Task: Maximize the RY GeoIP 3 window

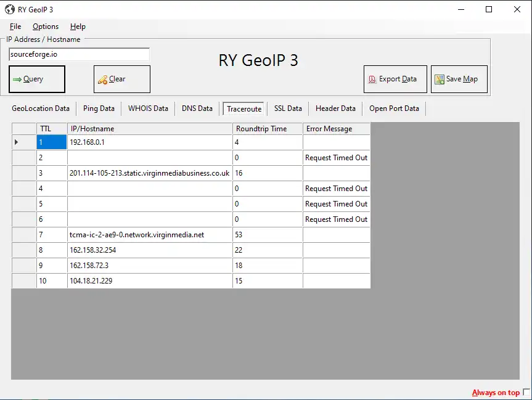Action: pos(489,9)
